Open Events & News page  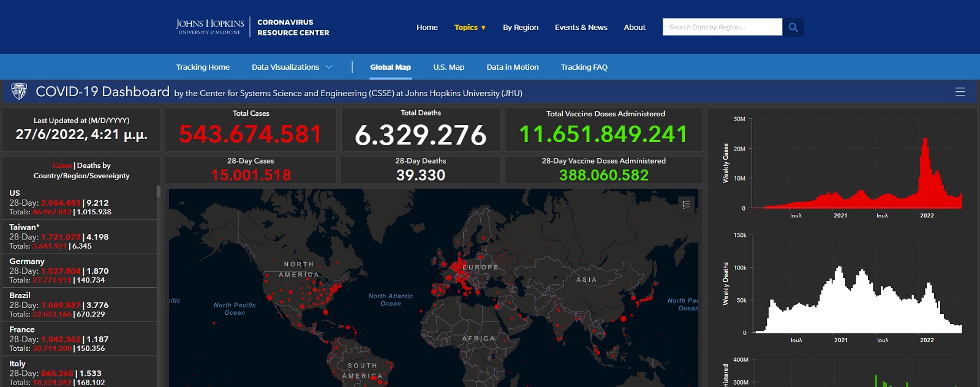click(581, 27)
